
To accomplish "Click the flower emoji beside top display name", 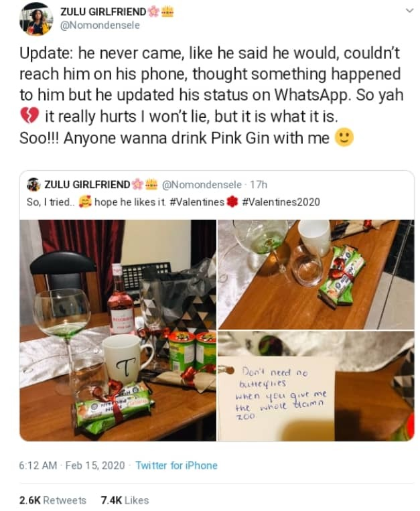I will pyautogui.click(x=154, y=12).
